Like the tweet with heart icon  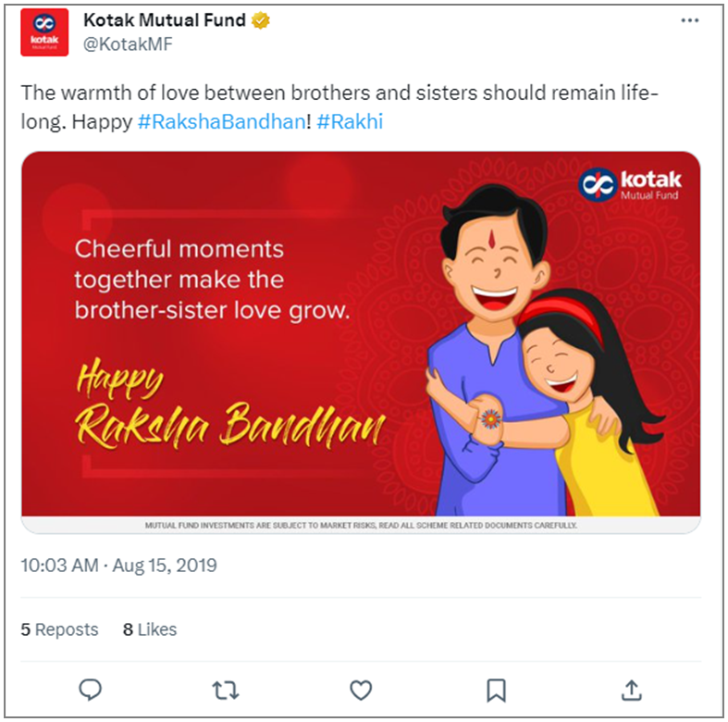361,689
